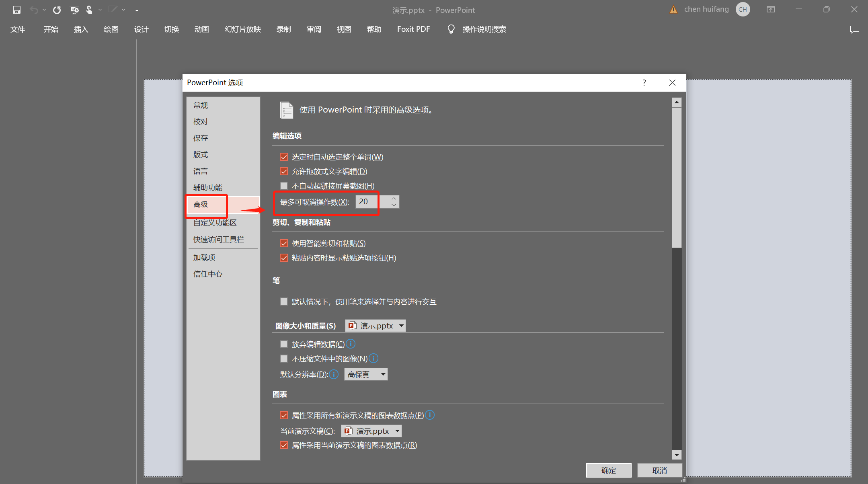This screenshot has width=868, height=484.
Task: Enable 放弃编辑数据 checkbox
Action: (284, 344)
